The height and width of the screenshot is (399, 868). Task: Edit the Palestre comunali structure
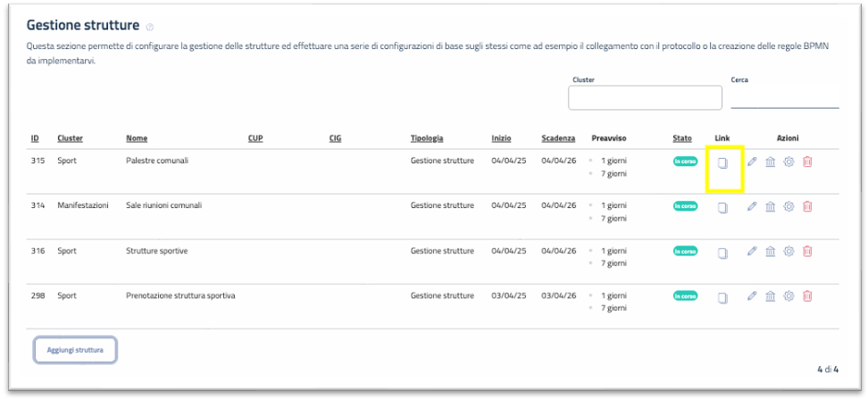coord(752,162)
